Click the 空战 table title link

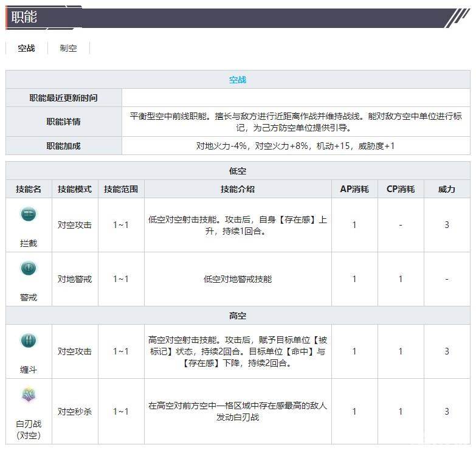[238, 80]
